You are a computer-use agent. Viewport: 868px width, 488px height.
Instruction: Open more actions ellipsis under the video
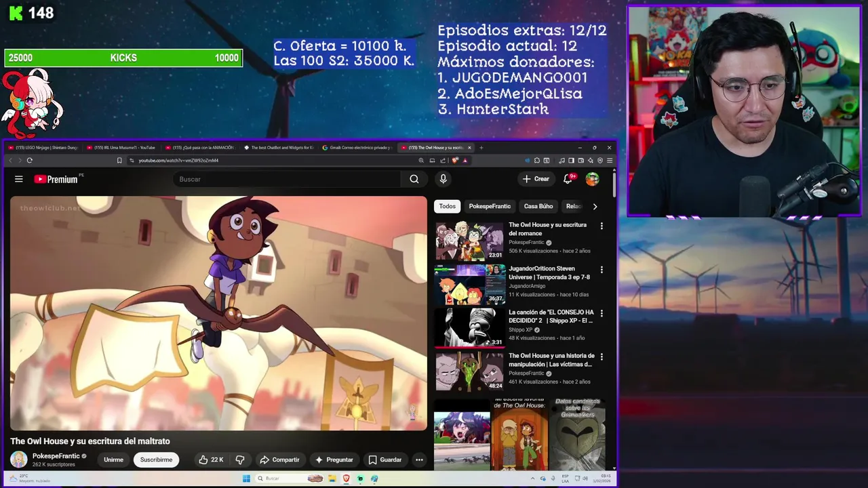(x=419, y=460)
